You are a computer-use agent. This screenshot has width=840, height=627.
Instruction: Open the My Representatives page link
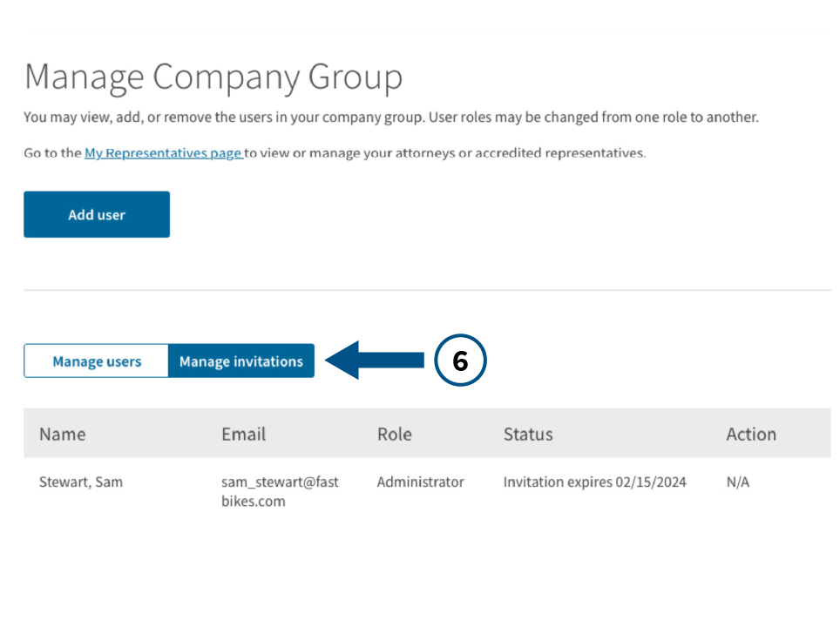162,153
